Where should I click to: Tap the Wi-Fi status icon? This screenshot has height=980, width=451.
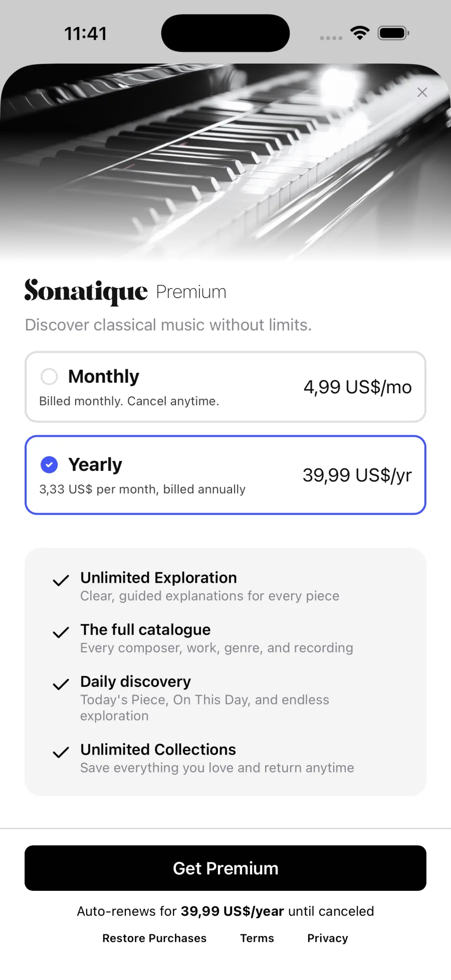360,33
